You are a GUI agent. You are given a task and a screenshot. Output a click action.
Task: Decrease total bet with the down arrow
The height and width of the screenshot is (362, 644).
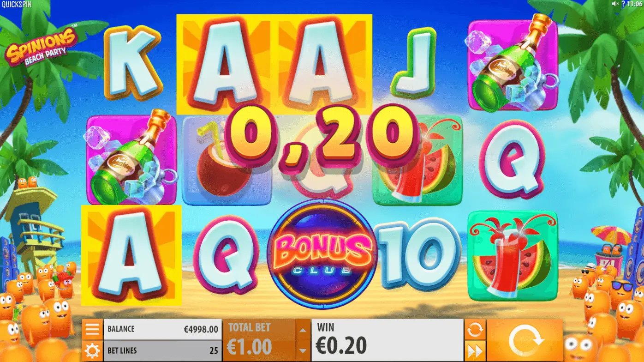(303, 350)
